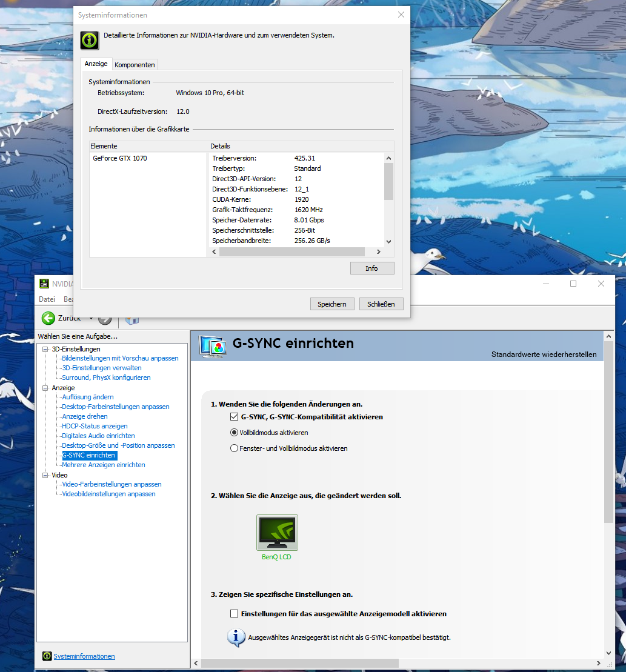Screen dimensions: 626x672
Task: Open Auflösung ändern
Action: [88, 397]
